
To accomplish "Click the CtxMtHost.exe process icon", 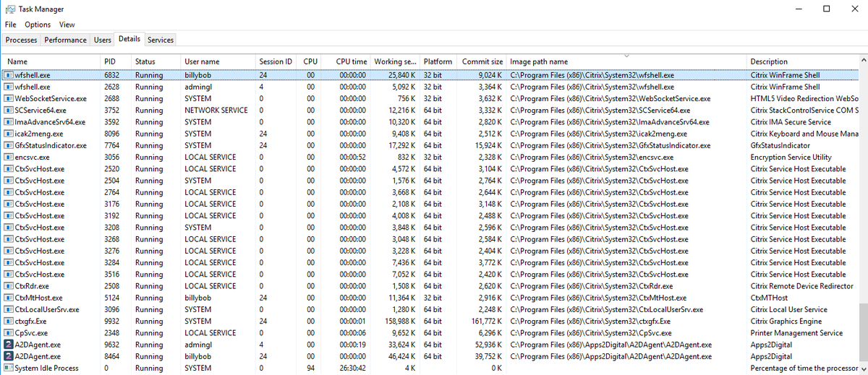I will [9, 298].
